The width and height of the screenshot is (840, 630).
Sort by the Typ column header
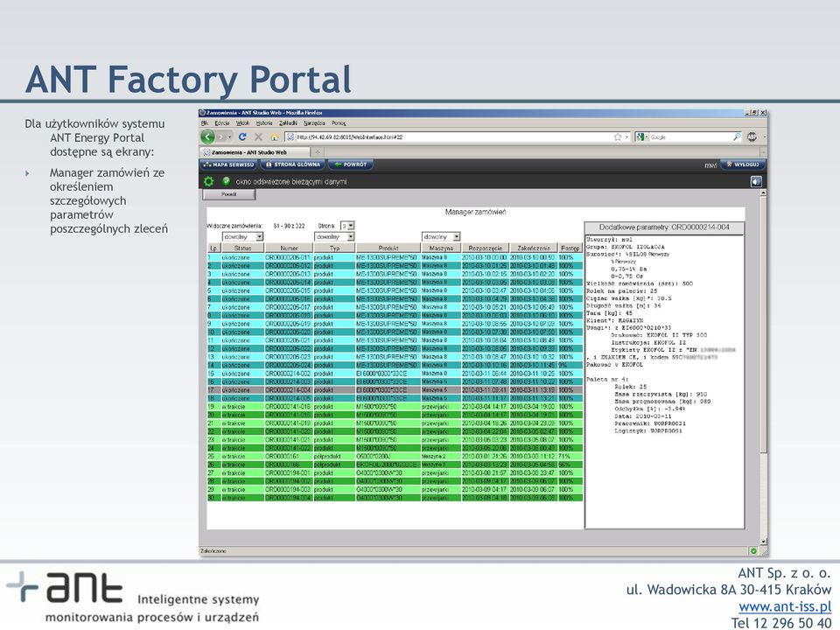[335, 248]
